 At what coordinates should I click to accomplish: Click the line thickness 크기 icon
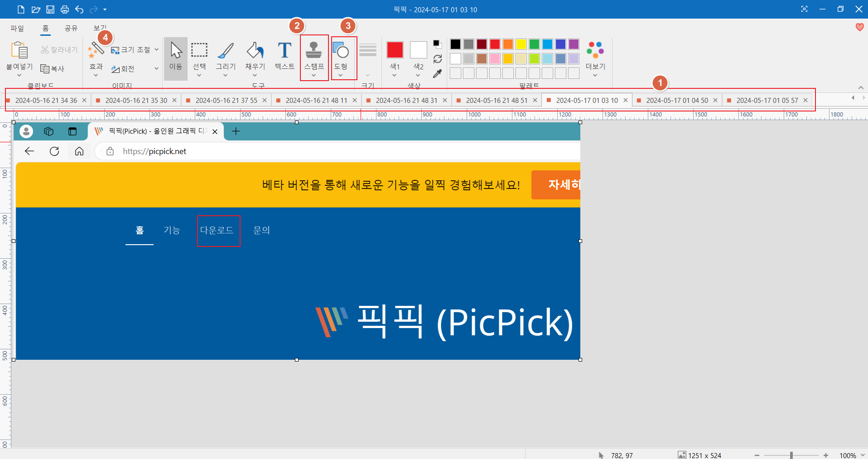point(368,50)
